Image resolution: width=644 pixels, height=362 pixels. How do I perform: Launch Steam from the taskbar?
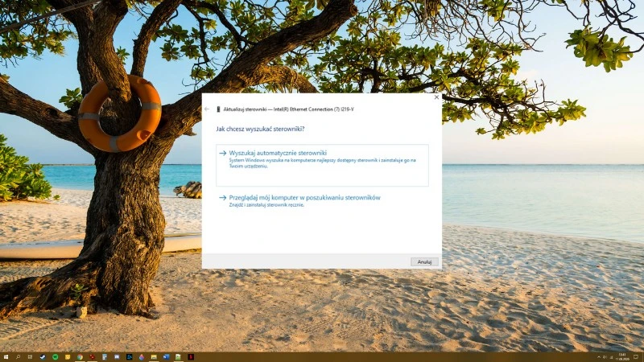pyautogui.click(x=43, y=357)
